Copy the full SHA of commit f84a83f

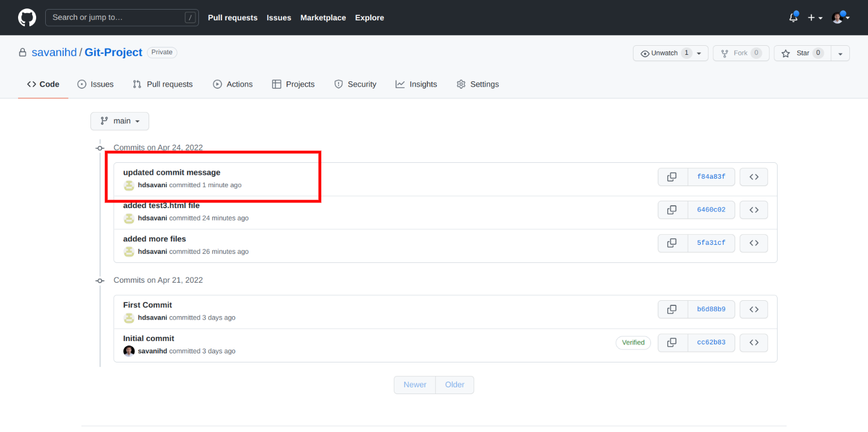click(672, 176)
